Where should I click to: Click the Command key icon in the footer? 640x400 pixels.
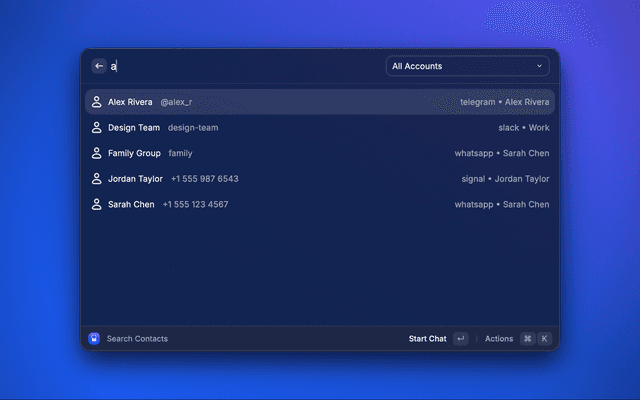coord(527,339)
